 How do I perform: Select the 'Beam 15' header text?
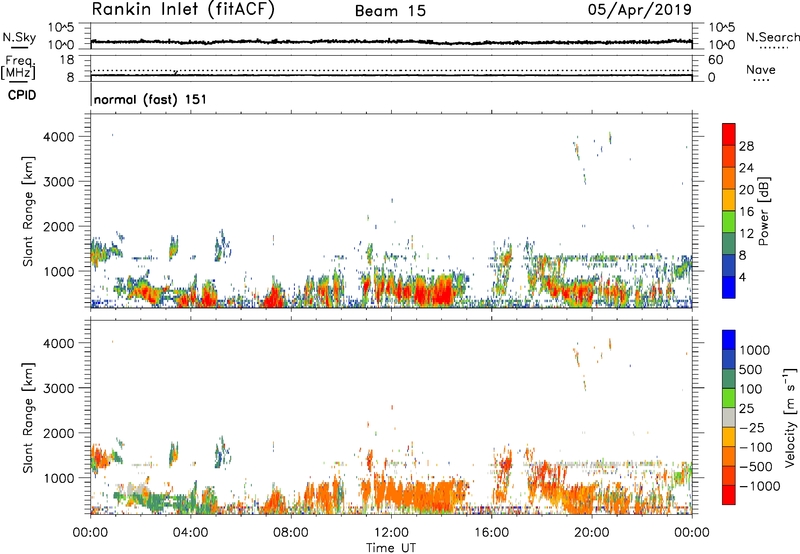390,11
